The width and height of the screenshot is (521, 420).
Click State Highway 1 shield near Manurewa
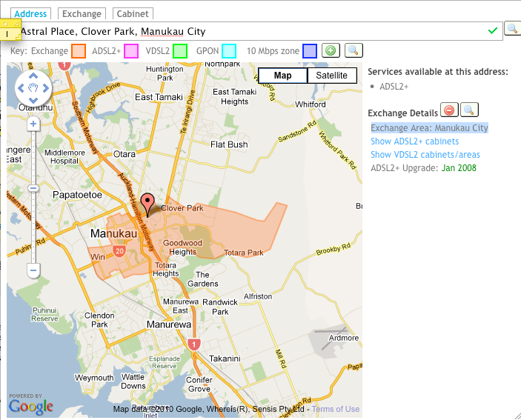point(193,344)
